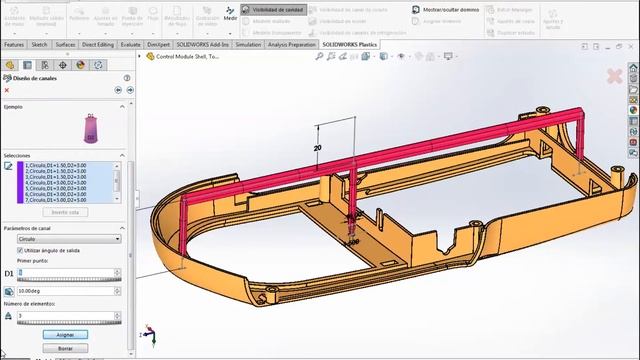Image resolution: width=640 pixels, height=360 pixels.
Task: Open Design Library icon in task pane
Action: 633,78
